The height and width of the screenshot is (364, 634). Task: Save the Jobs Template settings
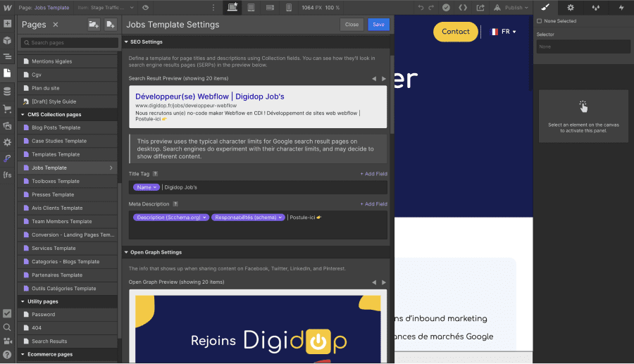[x=378, y=25]
